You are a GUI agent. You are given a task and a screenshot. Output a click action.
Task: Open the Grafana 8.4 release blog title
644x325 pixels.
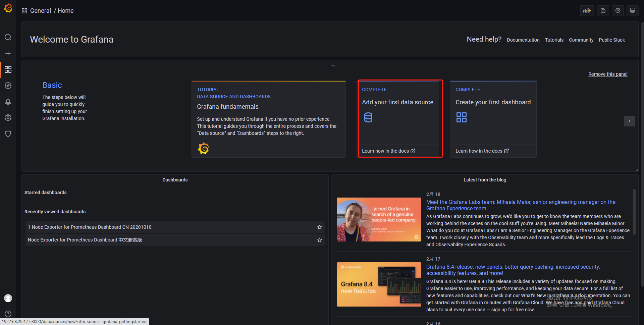pyautogui.click(x=513, y=270)
